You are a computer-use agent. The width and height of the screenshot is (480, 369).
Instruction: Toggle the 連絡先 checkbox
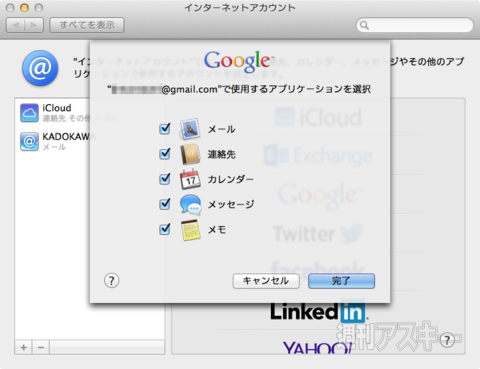(165, 154)
